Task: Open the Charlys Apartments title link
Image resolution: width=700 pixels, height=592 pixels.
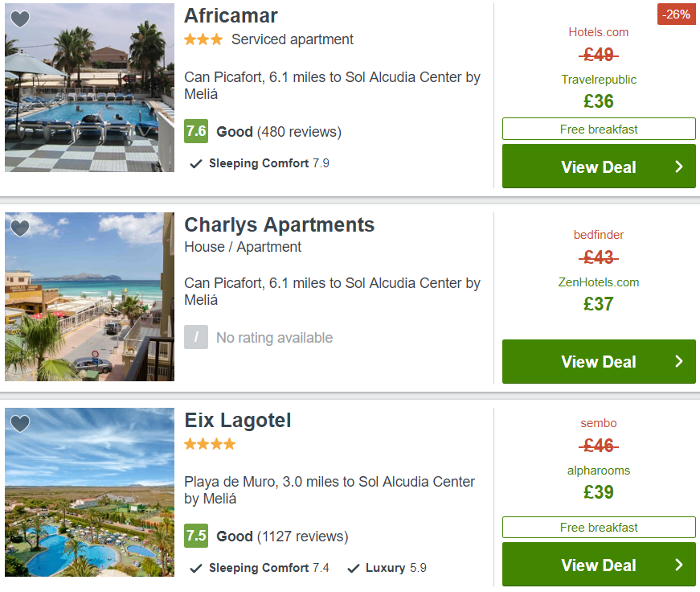Action: click(x=280, y=224)
